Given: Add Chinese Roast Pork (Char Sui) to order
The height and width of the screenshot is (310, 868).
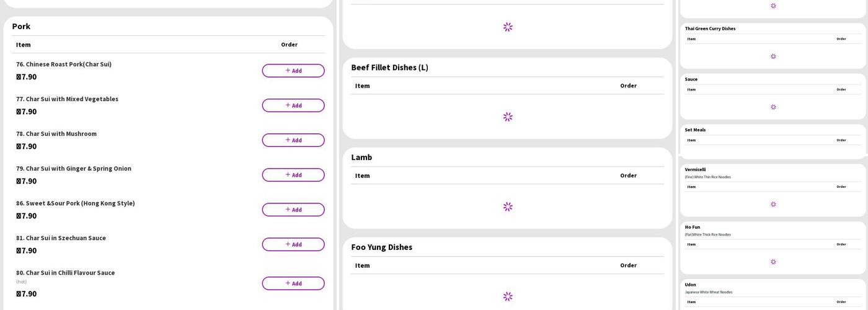Looking at the screenshot, I should pos(293,71).
